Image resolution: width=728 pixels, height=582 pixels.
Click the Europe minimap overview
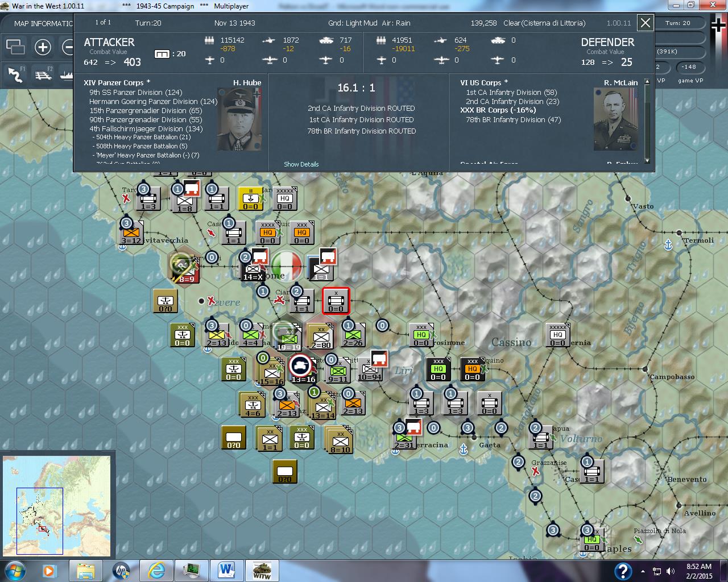[x=56, y=505]
